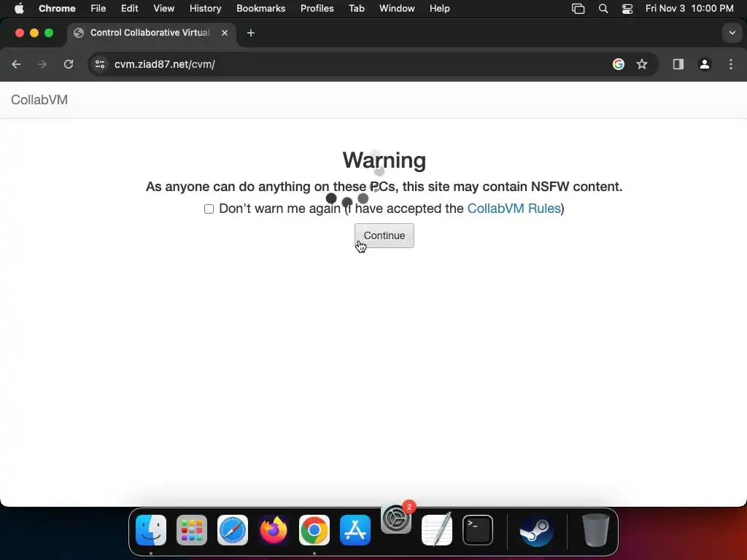Launch Steam from the Dock

click(536, 530)
